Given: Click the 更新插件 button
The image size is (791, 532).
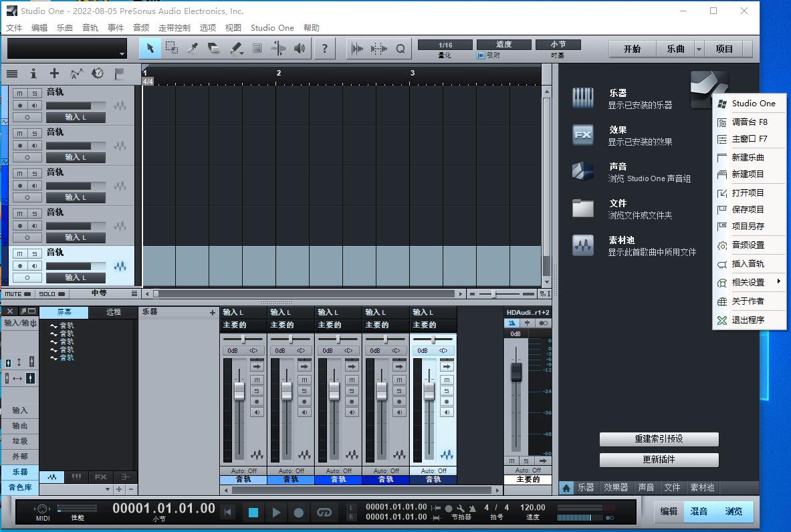Looking at the screenshot, I should (x=659, y=459).
